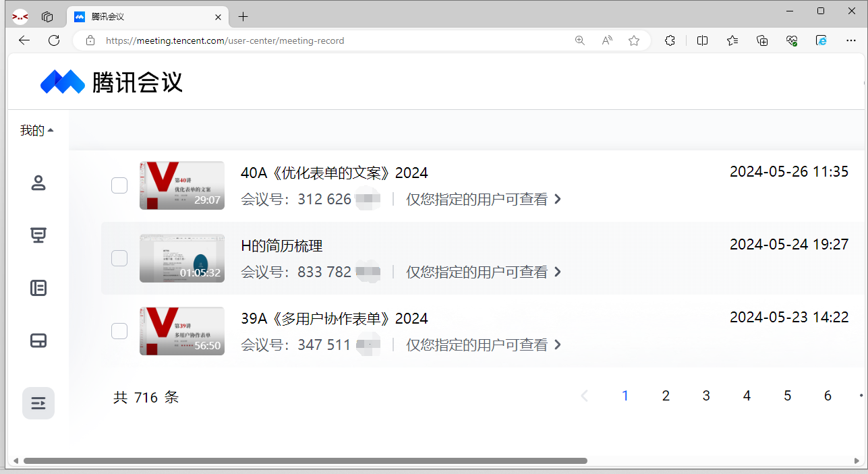Click the horizontal scrollbar thumb at bottom
The width and height of the screenshot is (868, 474).
305,461
